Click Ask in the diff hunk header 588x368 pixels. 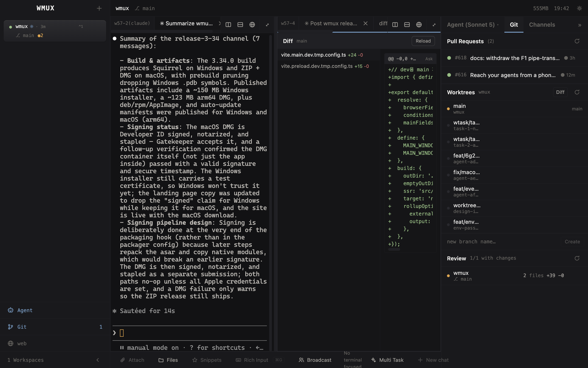[x=429, y=59]
